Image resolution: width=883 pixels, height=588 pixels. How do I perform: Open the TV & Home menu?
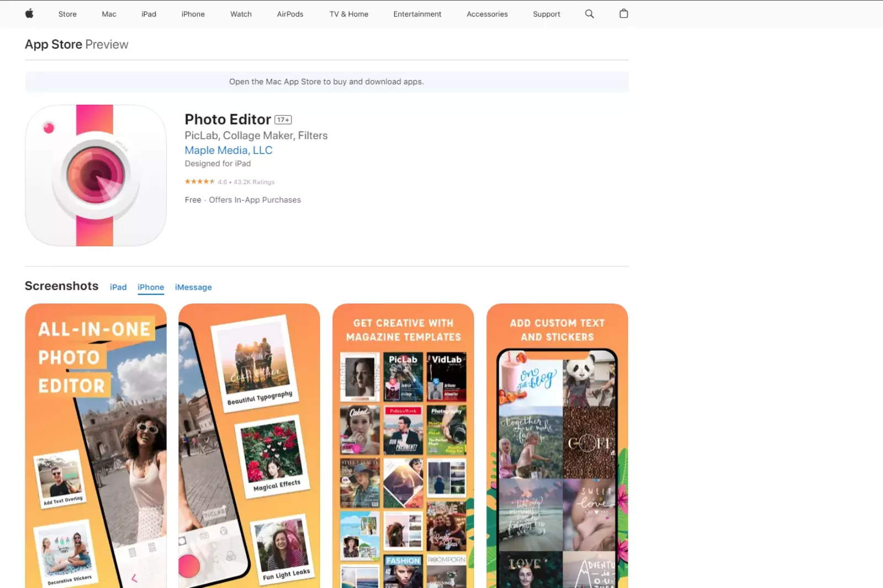pos(349,14)
